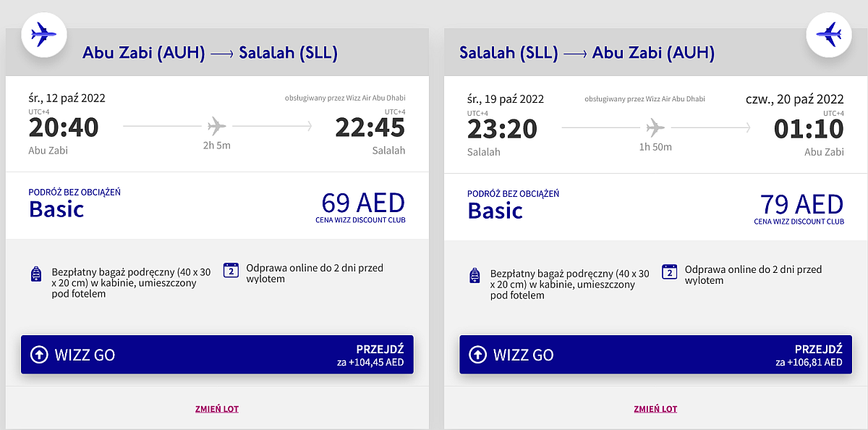Click the calendar check-in icon for return flight

coord(670,271)
